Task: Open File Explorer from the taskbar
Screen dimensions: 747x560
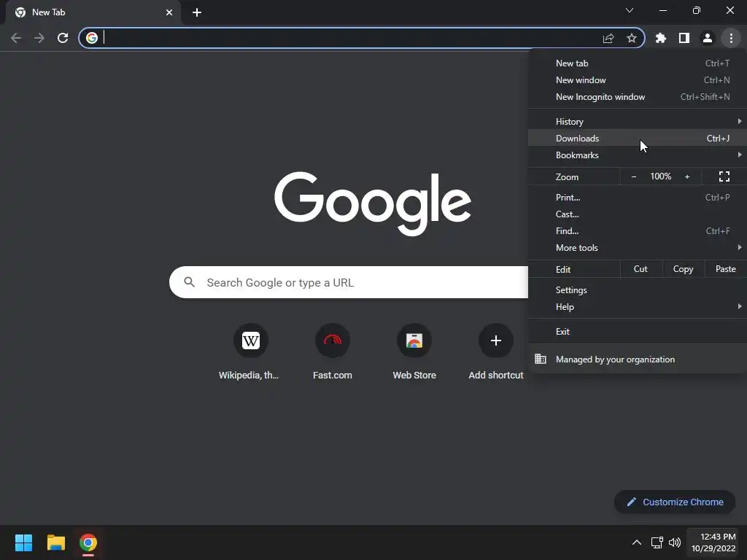Action: [55, 542]
